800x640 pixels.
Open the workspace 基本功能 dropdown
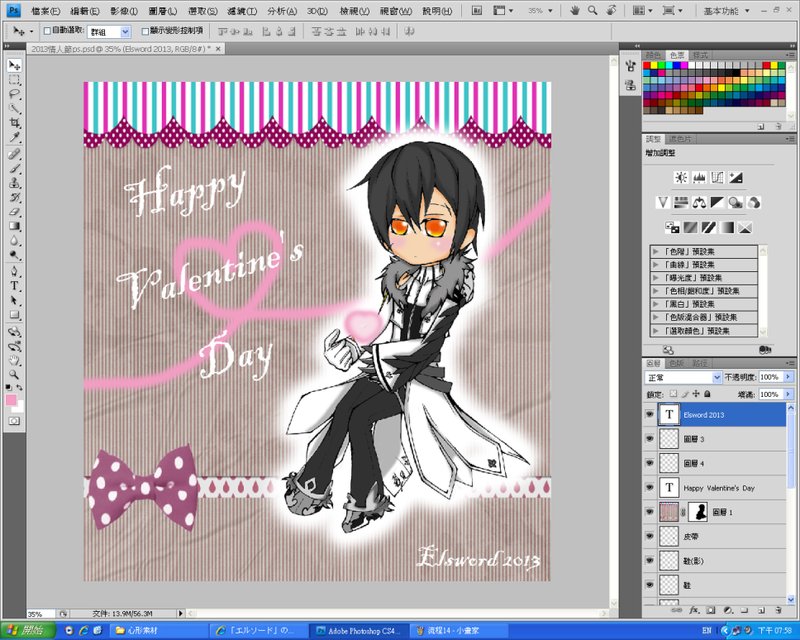[727, 10]
